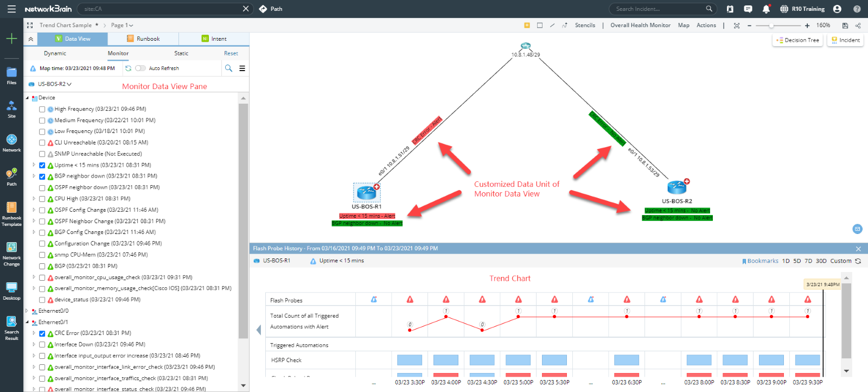Screen dimensions: 868x392
Task: Click the Site icon in sidebar
Action: click(x=11, y=109)
